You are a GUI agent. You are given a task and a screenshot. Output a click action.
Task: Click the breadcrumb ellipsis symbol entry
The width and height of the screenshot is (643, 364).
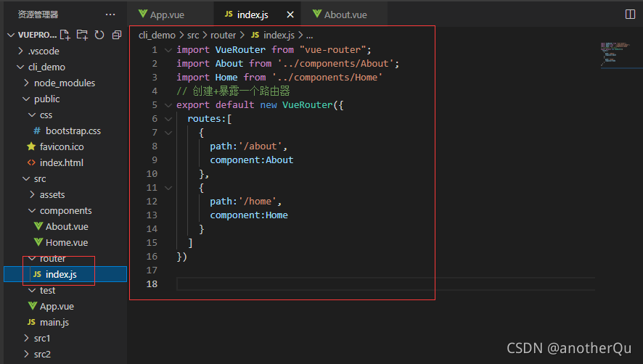310,36
